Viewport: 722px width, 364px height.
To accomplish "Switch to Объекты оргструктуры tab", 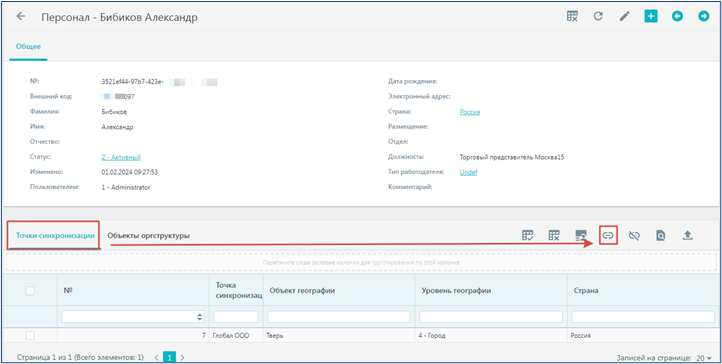I will coord(149,236).
